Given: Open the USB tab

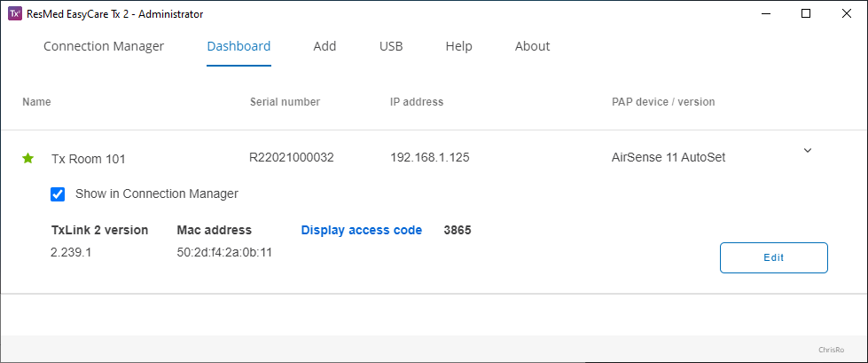Looking at the screenshot, I should pyautogui.click(x=391, y=46).
